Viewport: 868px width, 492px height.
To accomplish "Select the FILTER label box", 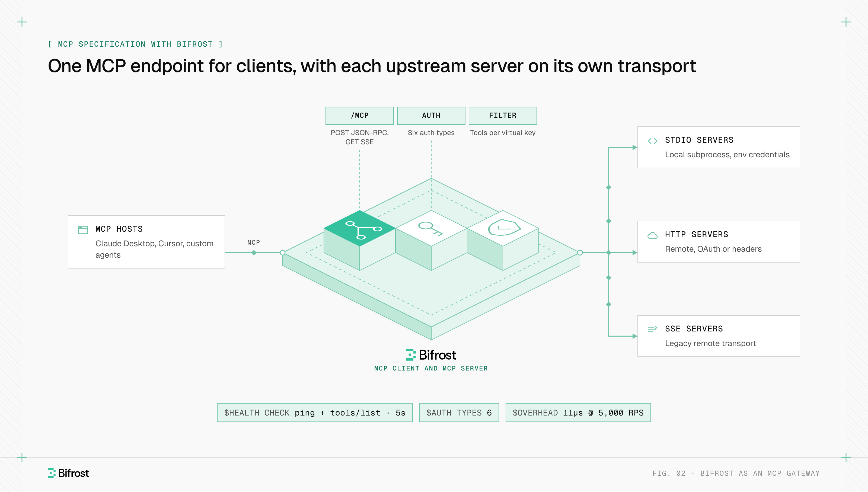I will coord(503,116).
